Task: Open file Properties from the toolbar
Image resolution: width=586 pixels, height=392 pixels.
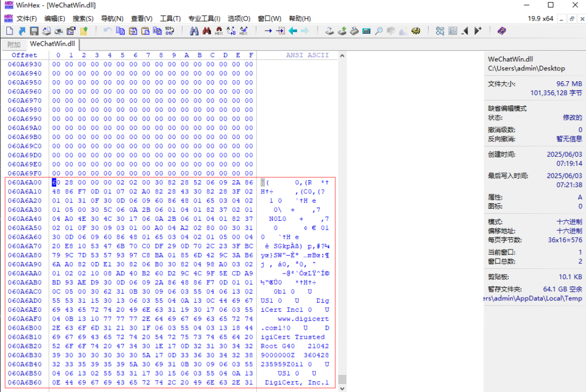Action: click(71, 31)
